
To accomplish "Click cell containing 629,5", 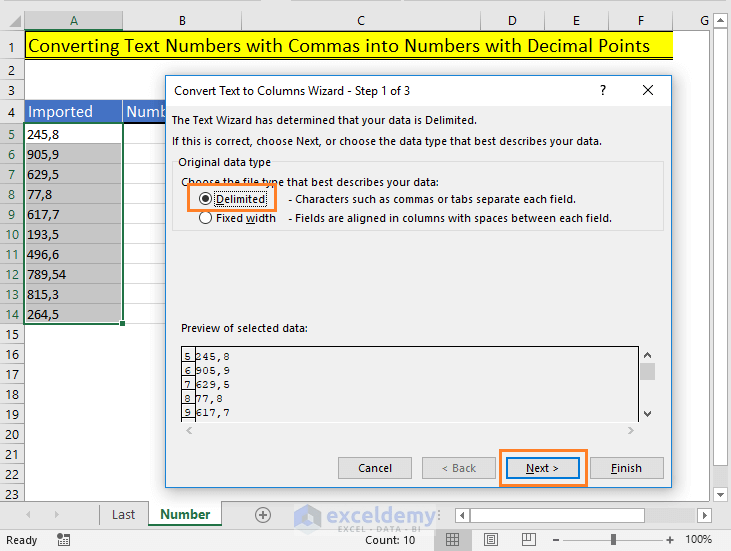I will 74,174.
